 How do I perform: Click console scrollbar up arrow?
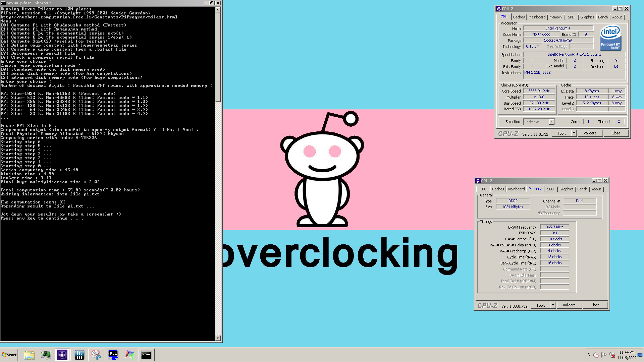click(218, 10)
